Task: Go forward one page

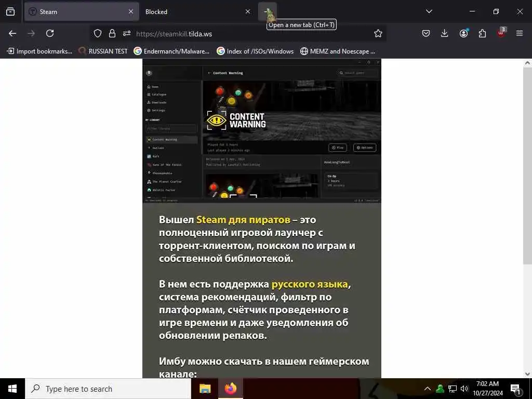Action: coord(31,33)
